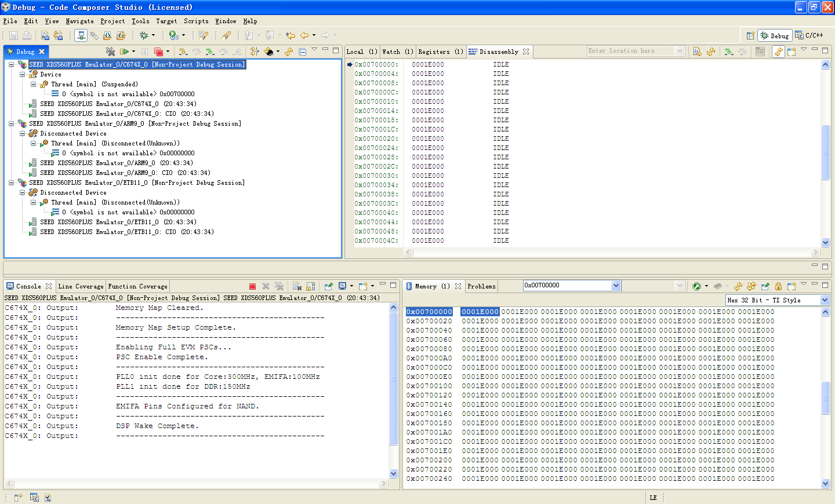
Task: Click the Remove All Terminated Launches icon in Console
Action: tap(279, 286)
